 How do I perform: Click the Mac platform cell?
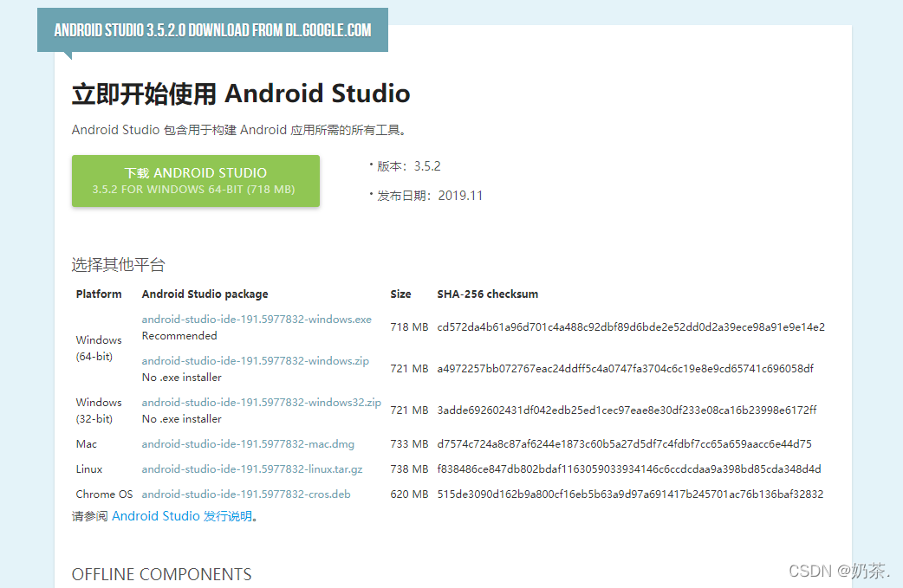click(x=87, y=444)
